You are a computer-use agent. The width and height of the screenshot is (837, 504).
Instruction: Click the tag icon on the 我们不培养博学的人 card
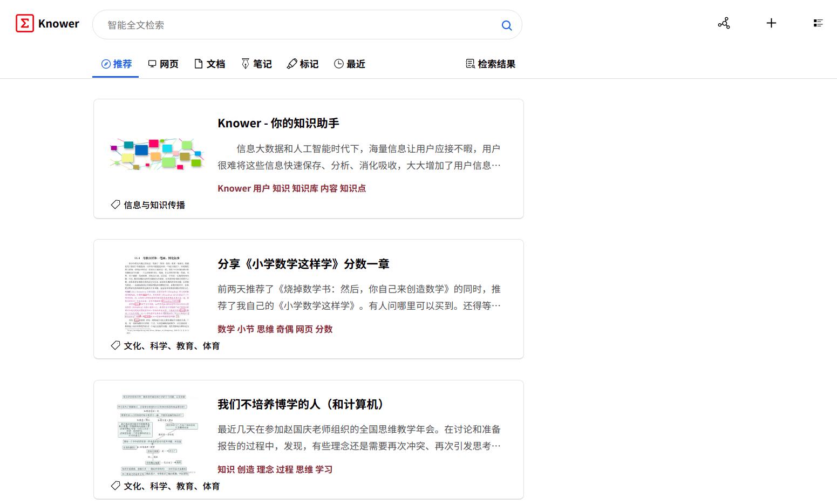click(x=115, y=486)
